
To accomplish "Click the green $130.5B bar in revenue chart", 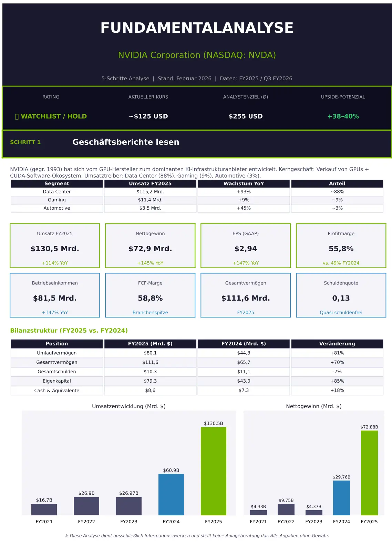I will click(x=214, y=471).
